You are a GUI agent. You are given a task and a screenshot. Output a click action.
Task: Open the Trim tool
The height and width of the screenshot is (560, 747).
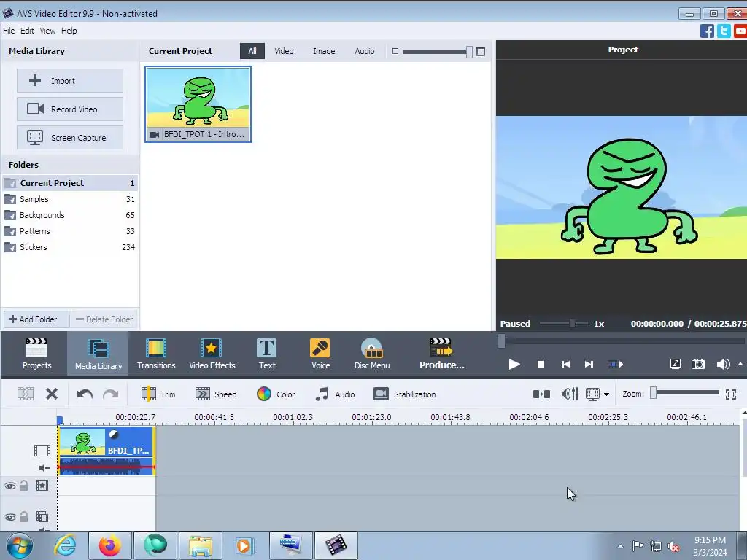point(158,394)
